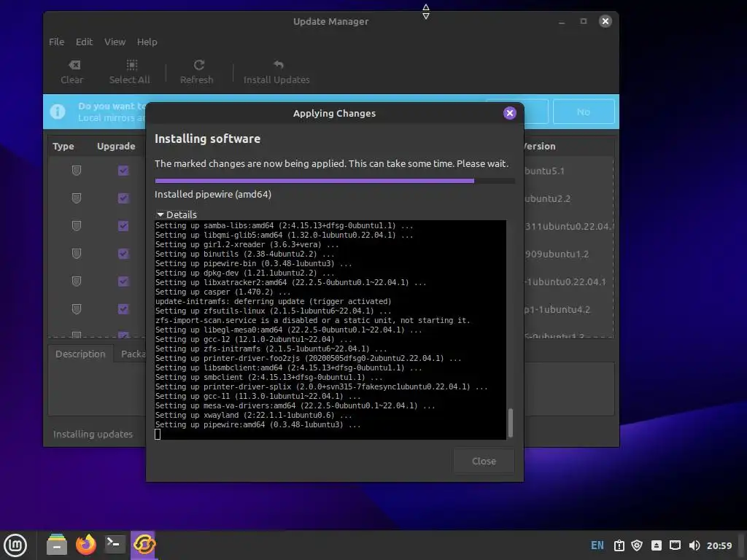Click 'Installing updates' status bar text
This screenshot has height=560, width=747.
[93, 435]
